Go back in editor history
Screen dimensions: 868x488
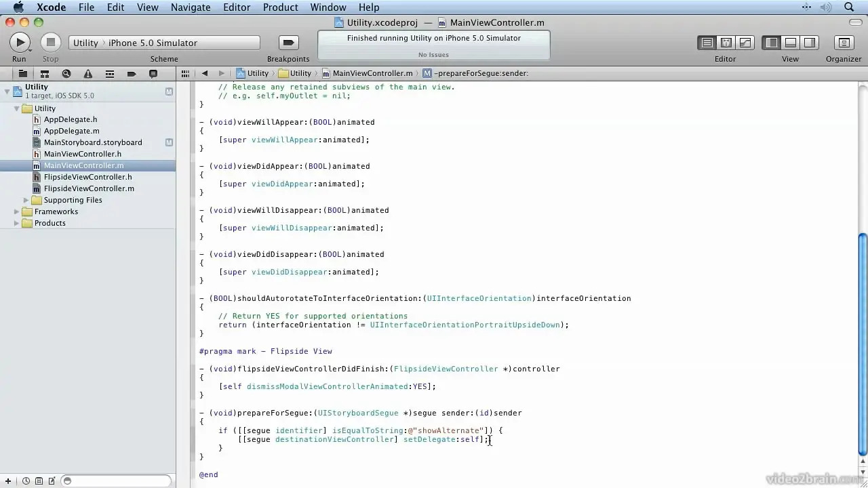[x=204, y=73]
